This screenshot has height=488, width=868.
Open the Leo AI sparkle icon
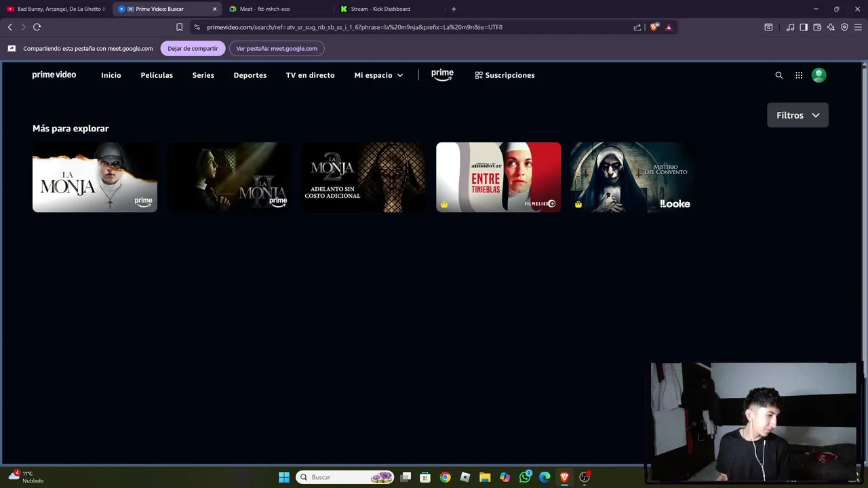pyautogui.click(x=831, y=27)
